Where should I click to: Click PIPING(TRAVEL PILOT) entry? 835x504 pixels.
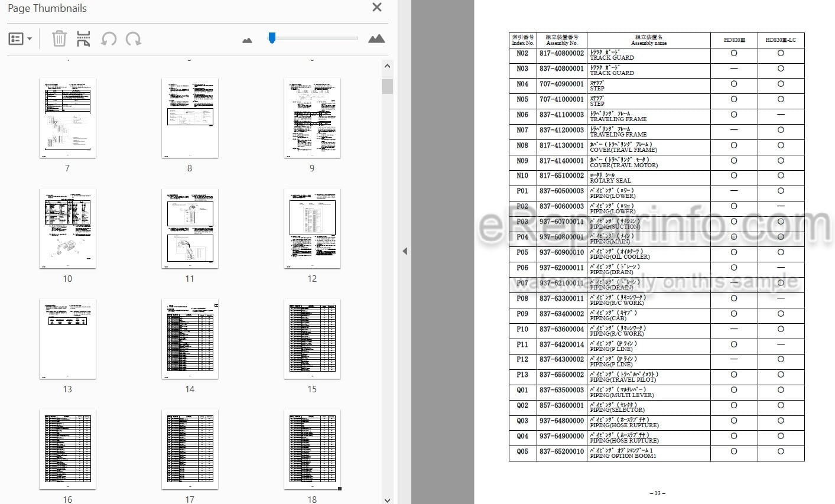pos(623,379)
